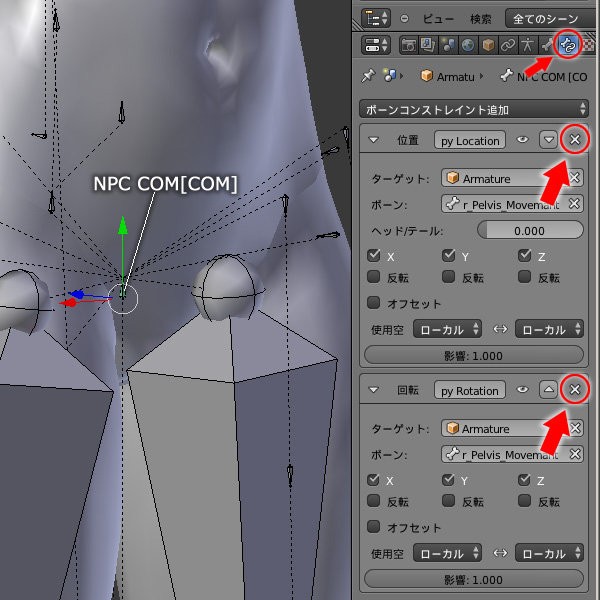The image size is (600, 600).
Task: Click Location constraint 影響 1.000 slider
Action: coord(474,355)
